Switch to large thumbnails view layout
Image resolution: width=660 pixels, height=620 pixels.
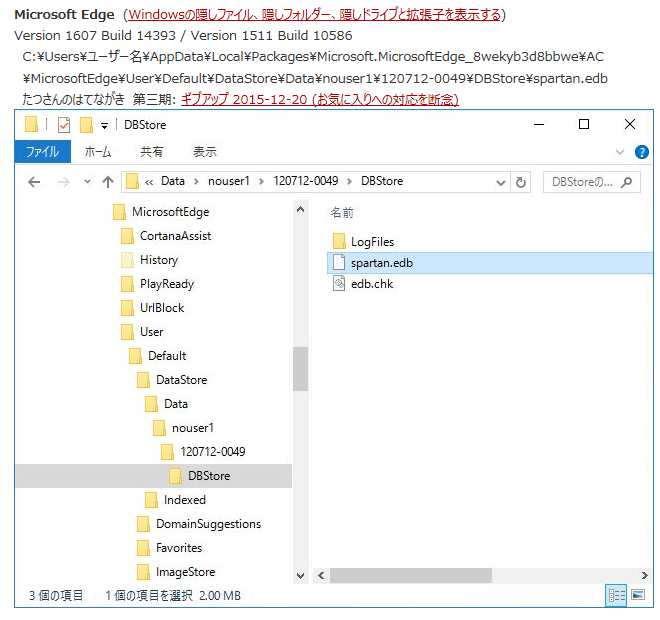[x=638, y=595]
